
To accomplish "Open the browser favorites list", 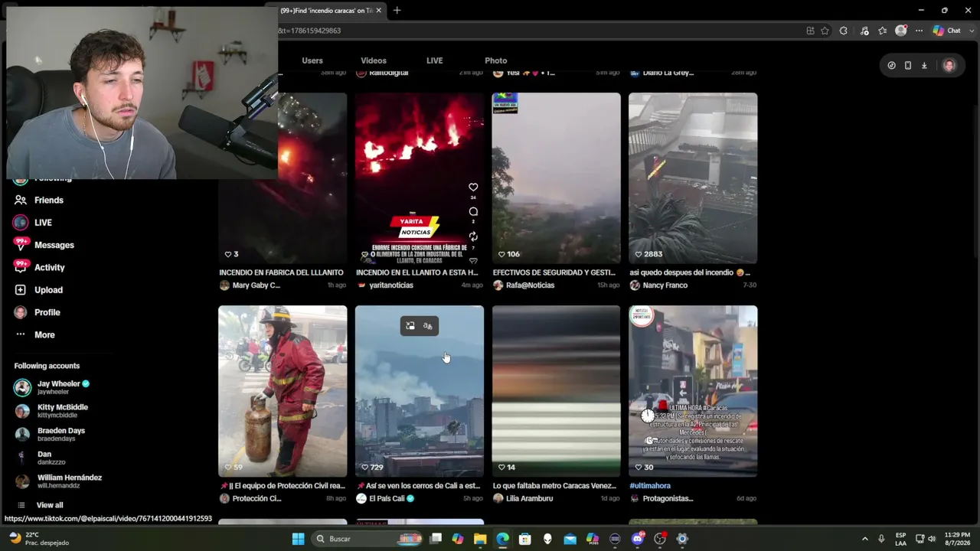I will tap(883, 31).
